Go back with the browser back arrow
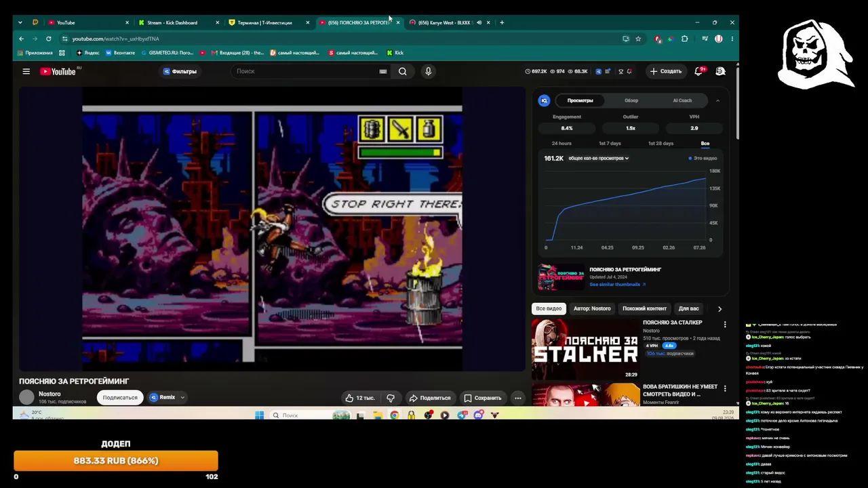 coord(21,39)
